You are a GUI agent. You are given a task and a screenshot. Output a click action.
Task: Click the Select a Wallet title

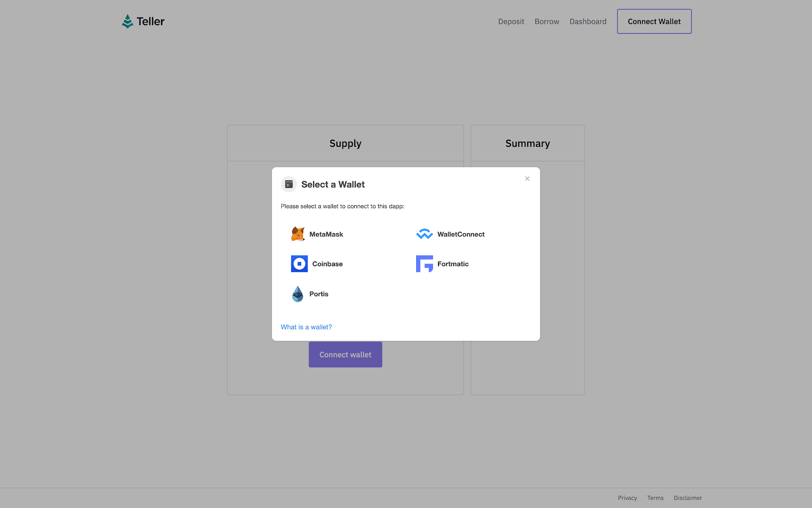pyautogui.click(x=333, y=184)
